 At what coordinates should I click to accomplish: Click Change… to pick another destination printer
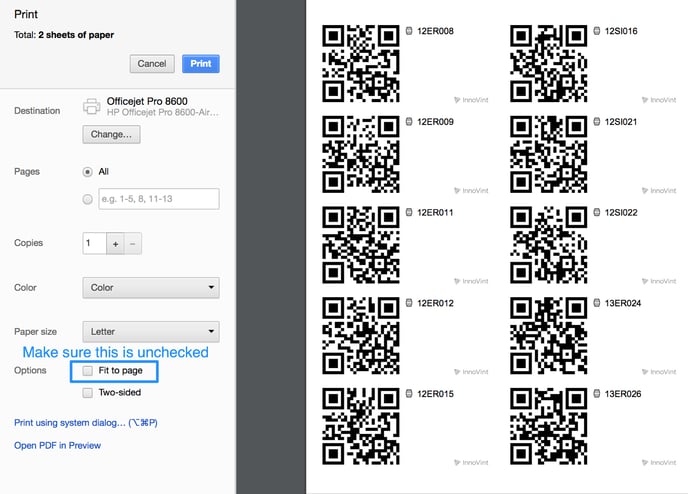click(x=111, y=134)
